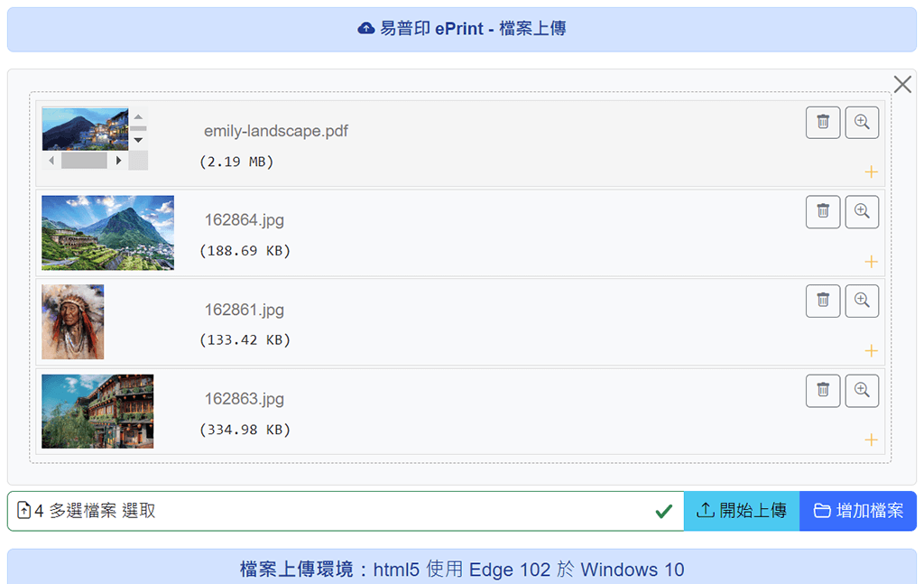Click the plus icon on 162863.jpg row
The image size is (924, 584).
871,440
